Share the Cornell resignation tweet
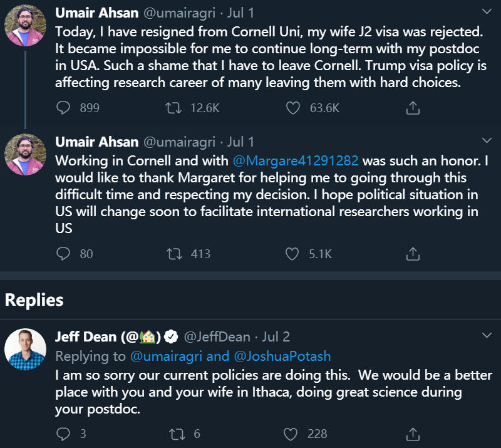Screen dimensions: 501x448 [413, 108]
